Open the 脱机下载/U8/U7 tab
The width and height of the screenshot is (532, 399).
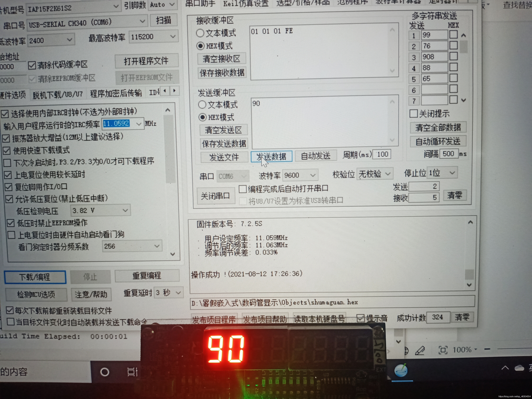tap(58, 95)
